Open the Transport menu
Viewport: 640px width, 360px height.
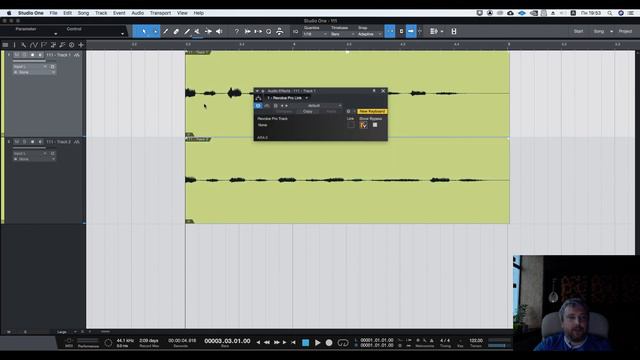(160, 13)
